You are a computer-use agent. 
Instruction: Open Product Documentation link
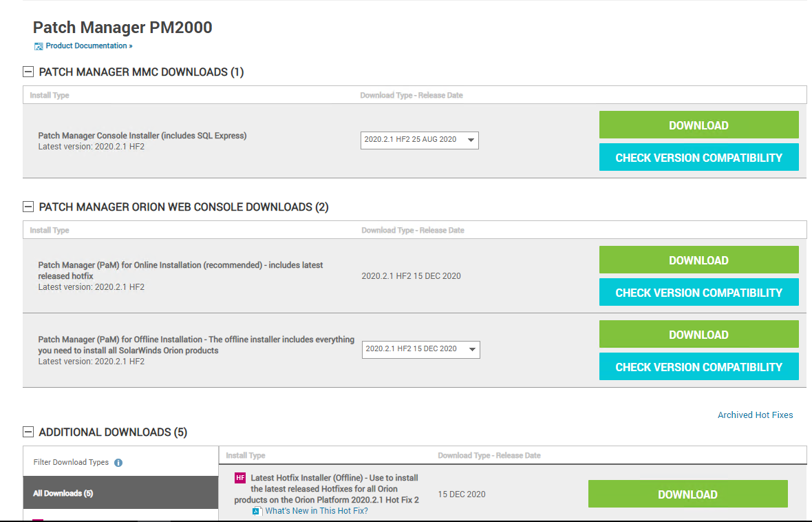coord(89,45)
